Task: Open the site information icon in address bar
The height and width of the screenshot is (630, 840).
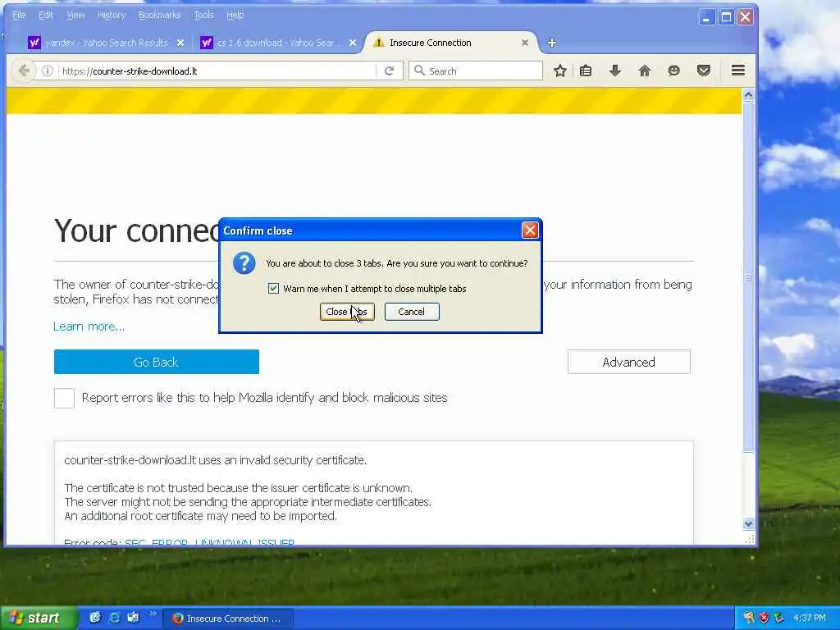Action: pos(47,71)
